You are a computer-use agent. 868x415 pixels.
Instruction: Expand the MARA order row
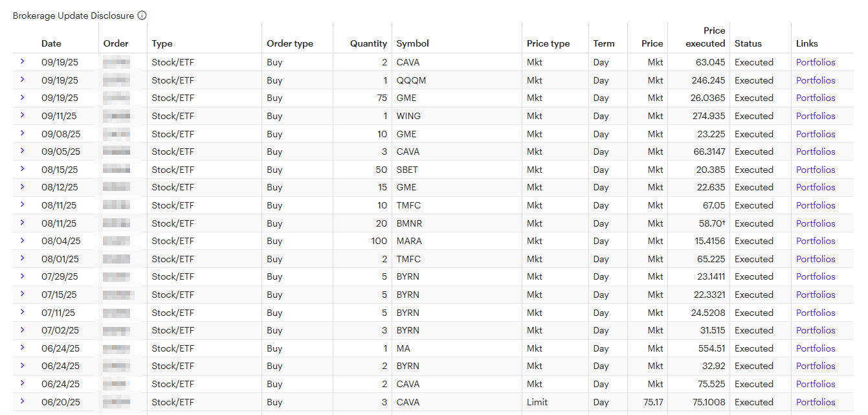(22, 240)
